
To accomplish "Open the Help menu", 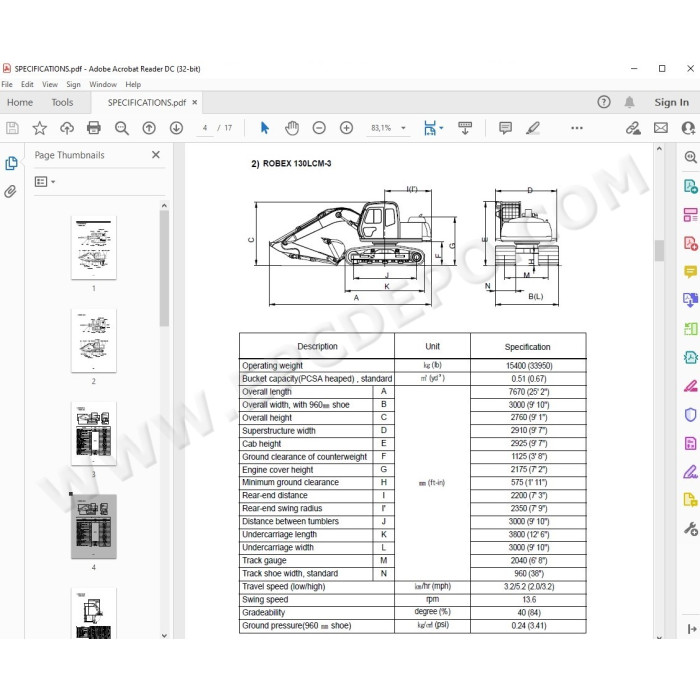I will point(133,84).
